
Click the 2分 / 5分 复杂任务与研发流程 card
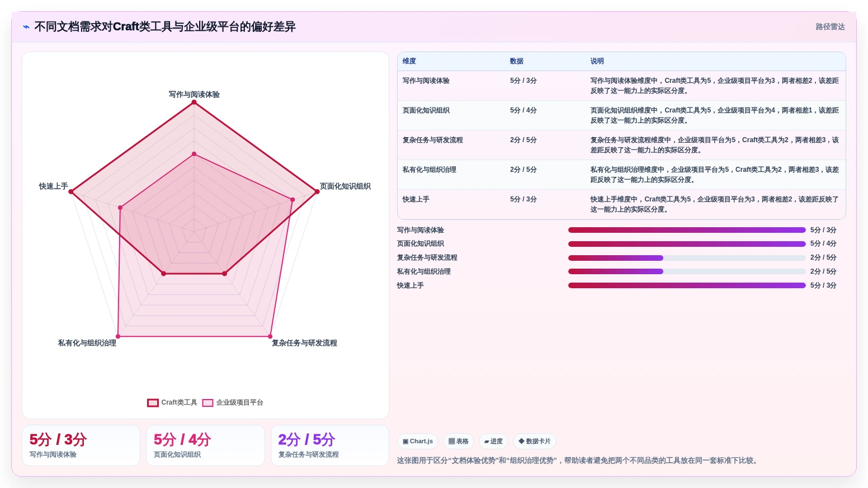330,445
